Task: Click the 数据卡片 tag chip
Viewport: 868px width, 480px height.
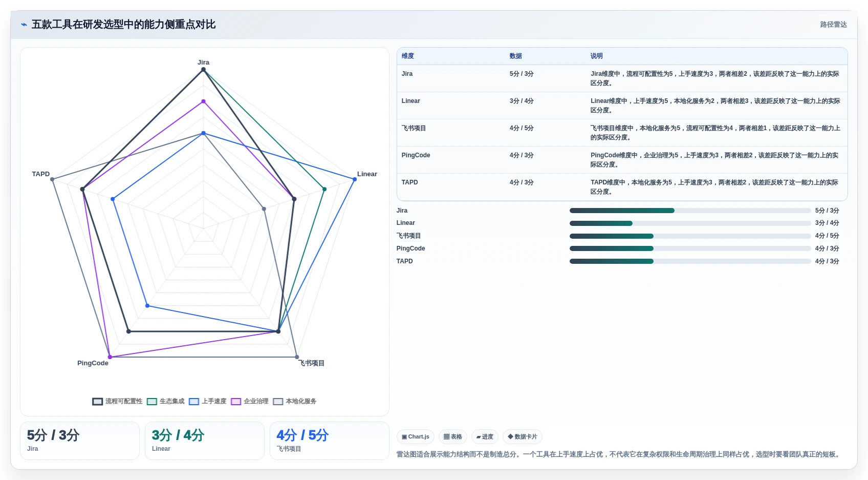Action: click(x=523, y=437)
